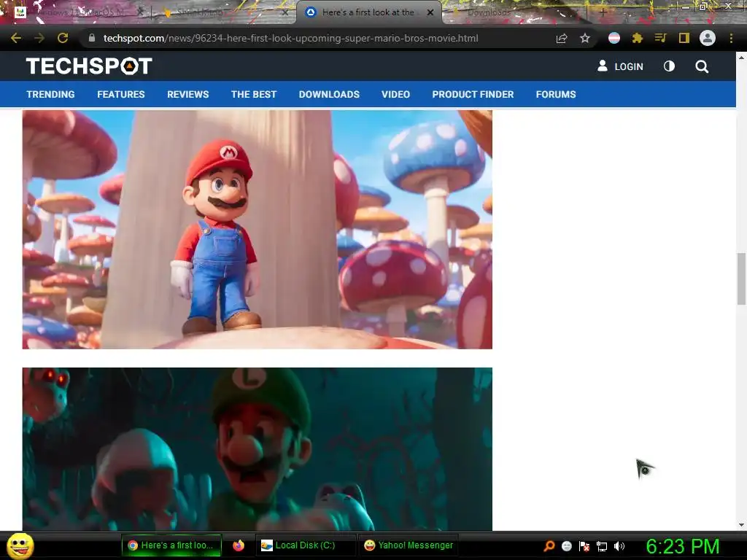
Task: Go to the TechSpot home logo
Action: point(89,66)
